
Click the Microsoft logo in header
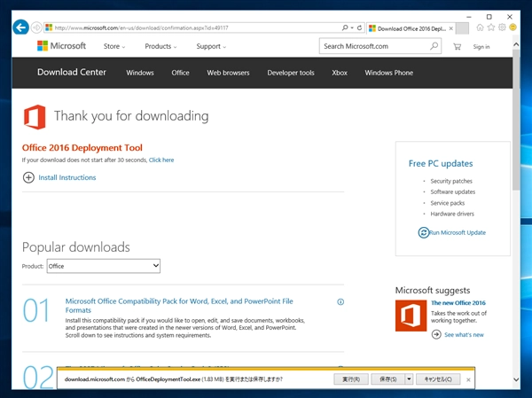(x=61, y=46)
